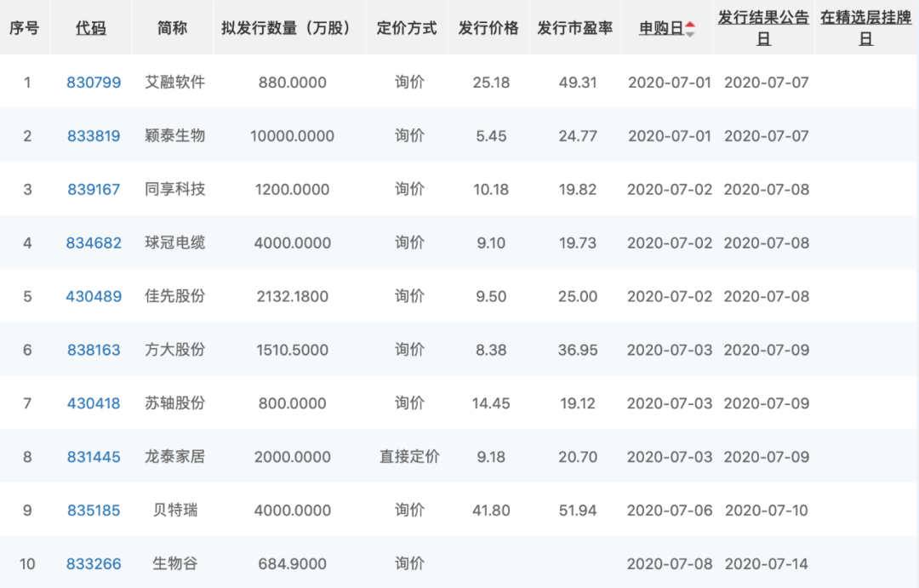Open stock code 833819 link
Image resolution: width=919 pixels, height=588 pixels.
click(94, 136)
